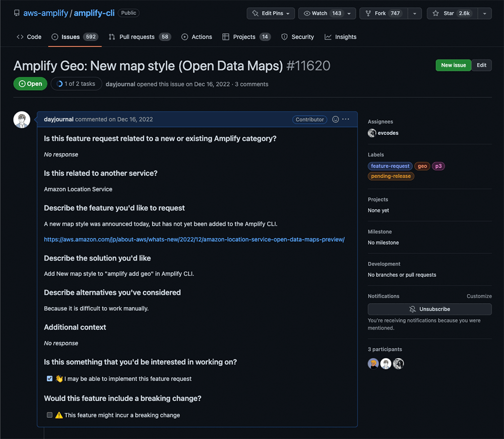Image resolution: width=504 pixels, height=439 pixels.
Task: Click the Milestone section heading
Action: point(380,232)
